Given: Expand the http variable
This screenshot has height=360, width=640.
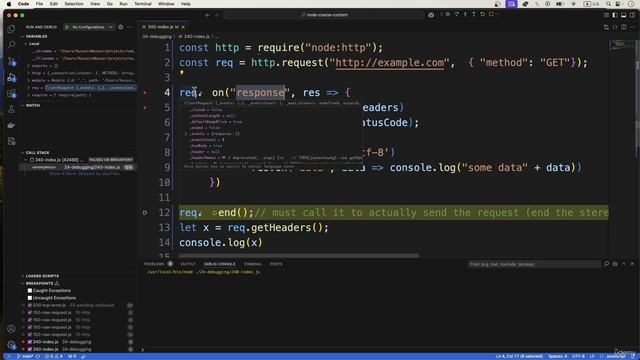Looking at the screenshot, I should pyautogui.click(x=29, y=73).
